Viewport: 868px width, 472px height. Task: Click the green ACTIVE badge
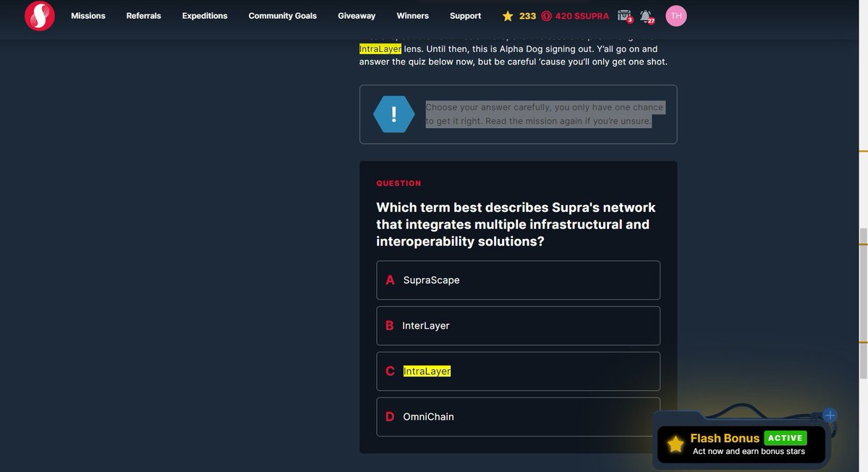[x=786, y=438]
